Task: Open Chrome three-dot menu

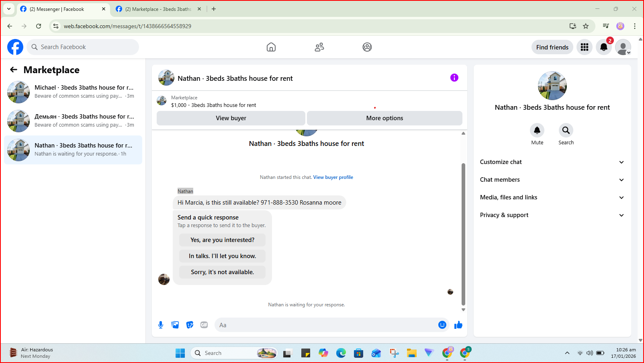Action: pos(635,26)
